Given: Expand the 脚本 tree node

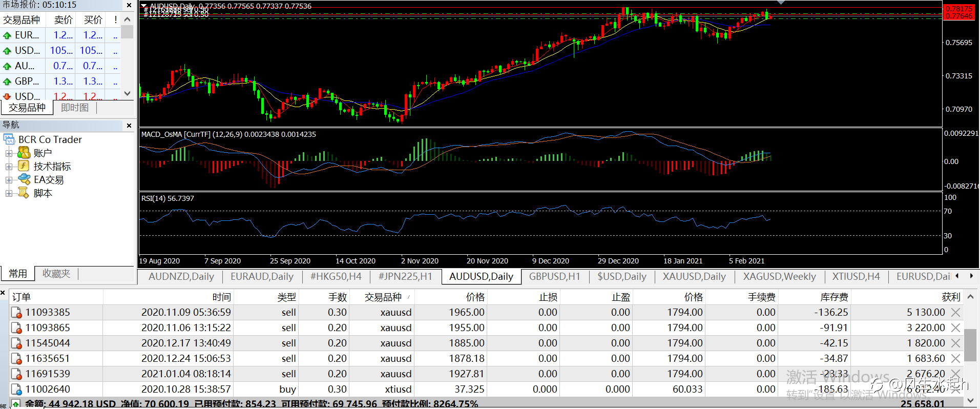Looking at the screenshot, I should pyautogui.click(x=9, y=193).
